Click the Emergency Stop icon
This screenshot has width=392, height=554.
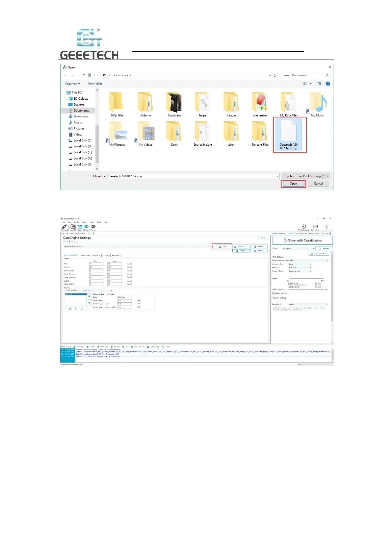click(327, 227)
